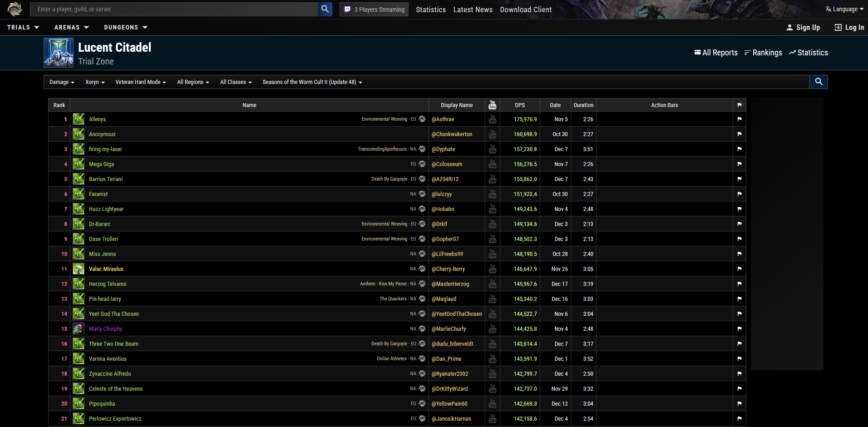This screenshot has width=868, height=427.
Task: Click the display name @Chunkwukerton
Action: click(452, 134)
